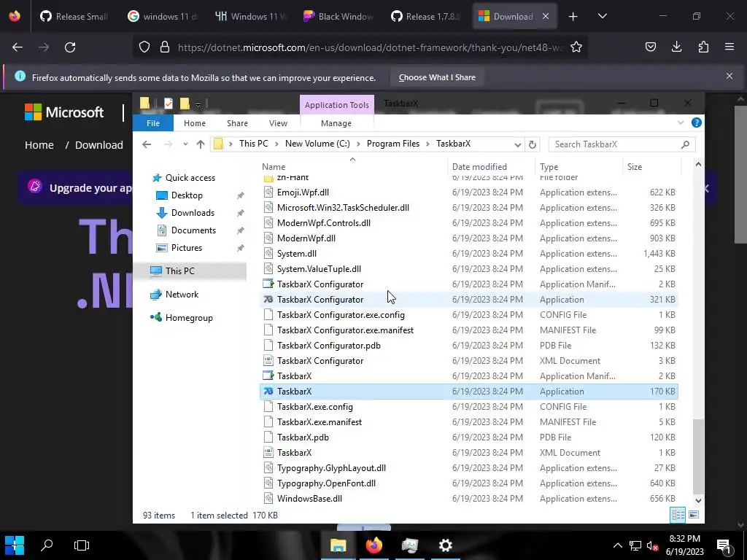This screenshot has width=747, height=560.
Task: Dismiss the Firefox data notification bar
Action: click(729, 76)
